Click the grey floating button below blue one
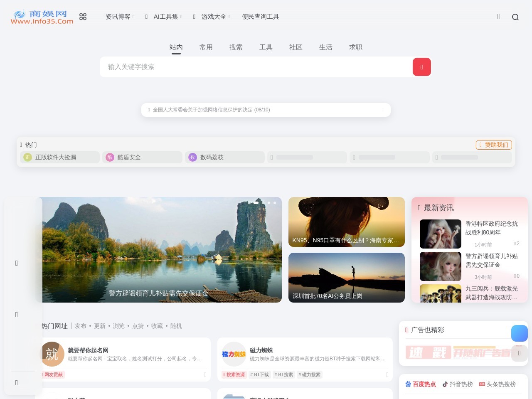This screenshot has width=532, height=399. tap(520, 353)
